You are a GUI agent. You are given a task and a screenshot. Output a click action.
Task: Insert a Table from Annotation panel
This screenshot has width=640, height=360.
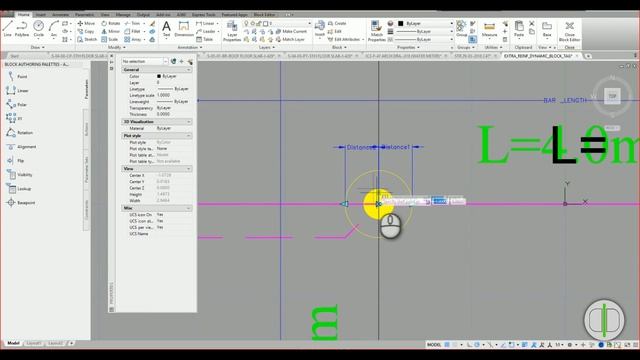(204, 39)
